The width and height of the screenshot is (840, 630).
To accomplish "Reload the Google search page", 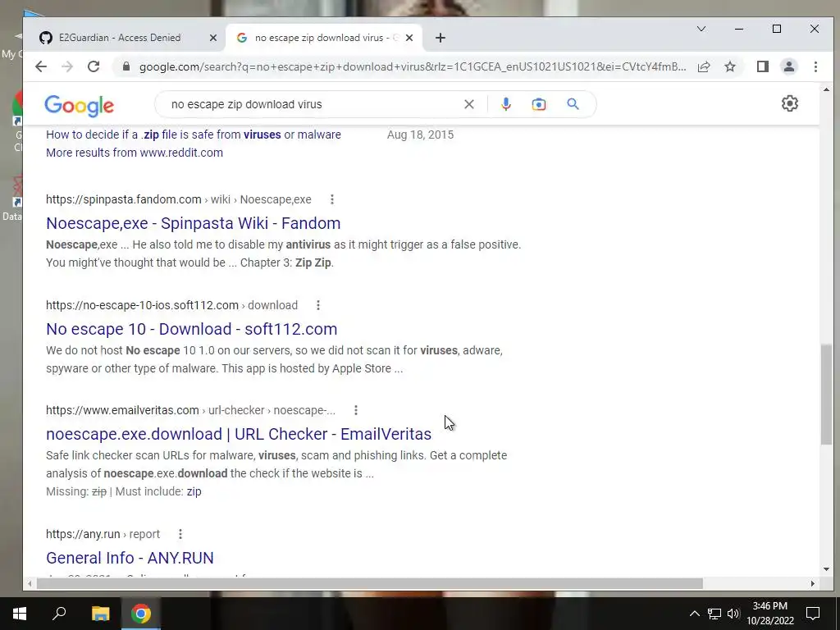I will point(94,66).
